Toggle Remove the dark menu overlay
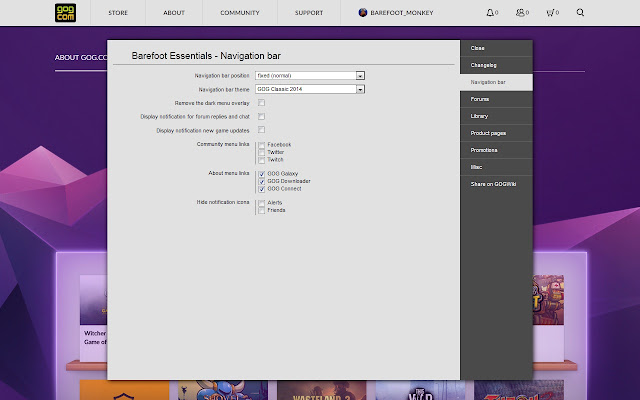Screen dimensions: 640x400 click(x=261, y=103)
